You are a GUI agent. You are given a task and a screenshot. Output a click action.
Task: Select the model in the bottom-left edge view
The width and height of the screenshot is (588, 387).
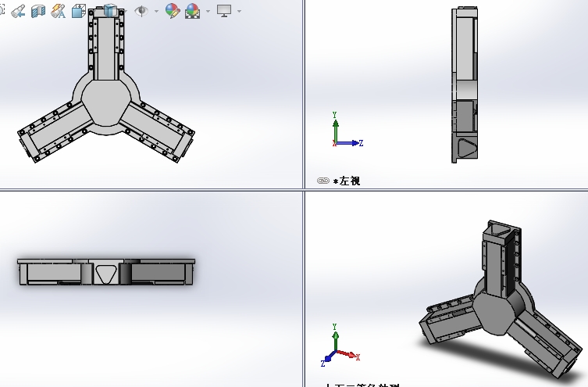pos(106,272)
